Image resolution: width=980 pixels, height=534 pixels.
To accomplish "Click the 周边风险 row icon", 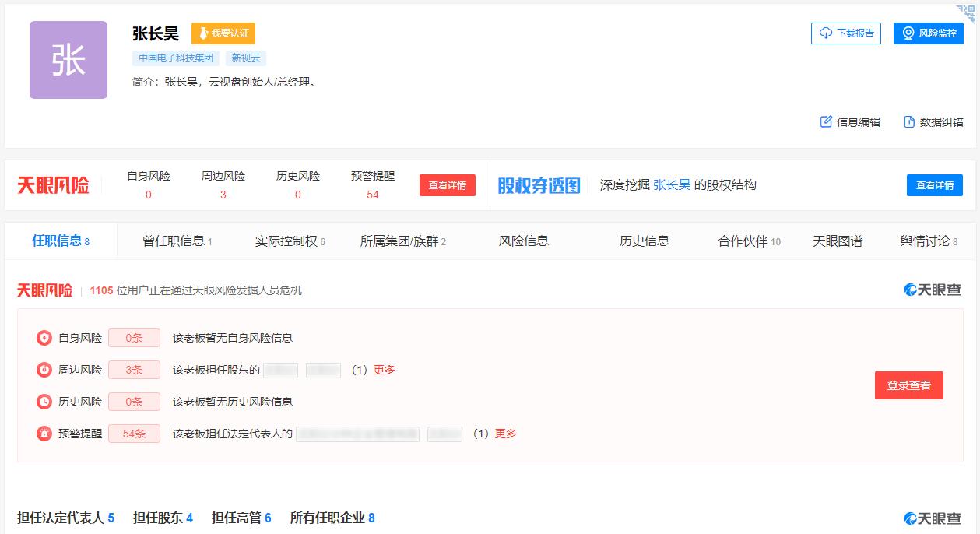I will pos(44,370).
